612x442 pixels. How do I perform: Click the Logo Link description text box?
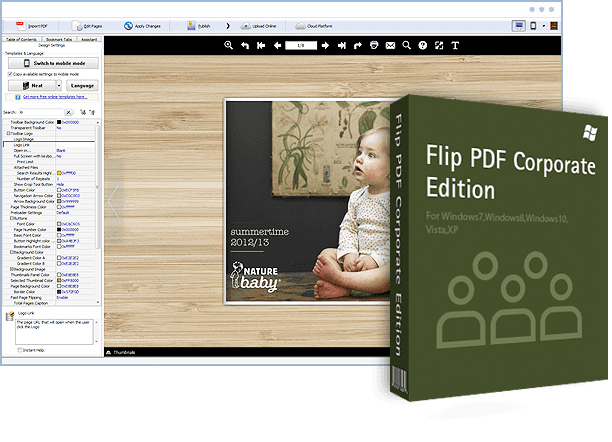[x=55, y=332]
